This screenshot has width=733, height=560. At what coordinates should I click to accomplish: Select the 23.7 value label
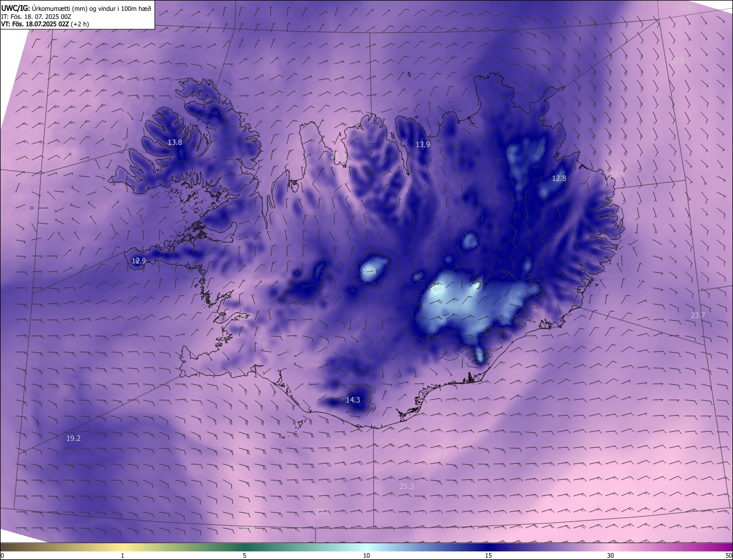(698, 315)
